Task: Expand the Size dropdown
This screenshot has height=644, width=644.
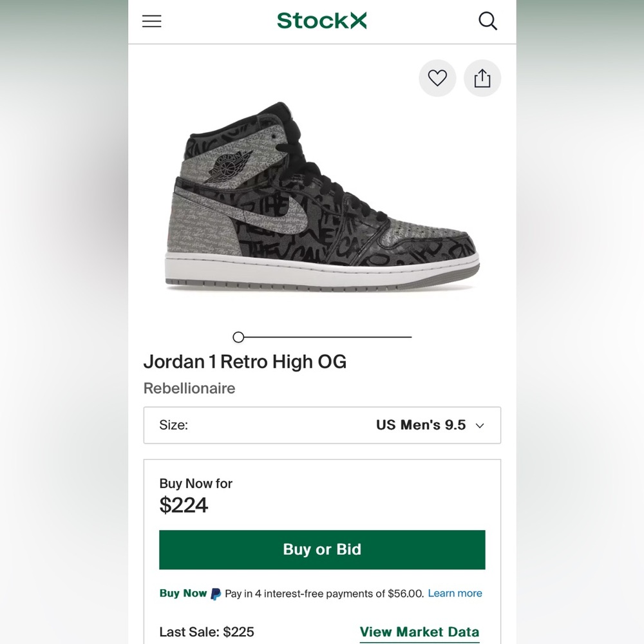Action: pos(321,425)
